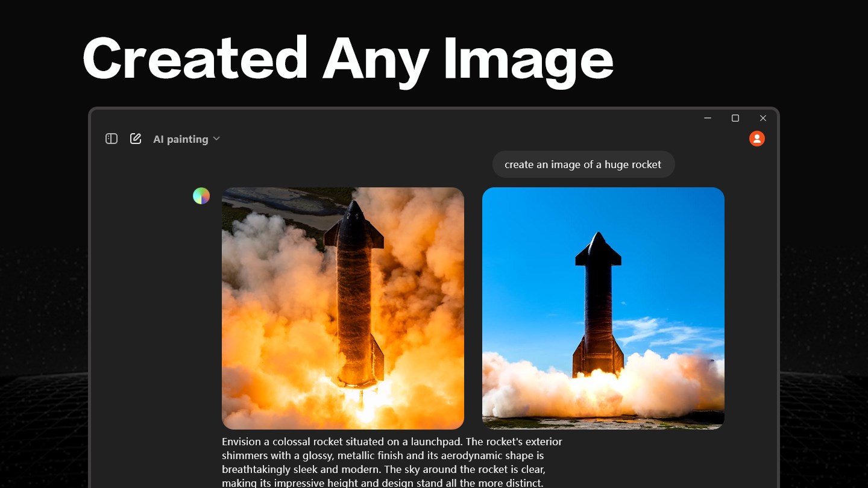The height and width of the screenshot is (488, 868).
Task: Select the pencil edit icon in the toolbar
Action: click(136, 138)
